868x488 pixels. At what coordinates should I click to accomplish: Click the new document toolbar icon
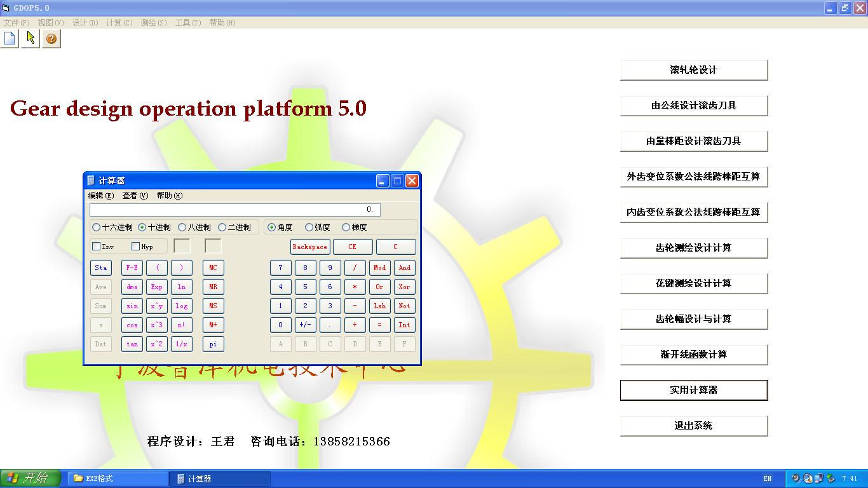tap(10, 38)
